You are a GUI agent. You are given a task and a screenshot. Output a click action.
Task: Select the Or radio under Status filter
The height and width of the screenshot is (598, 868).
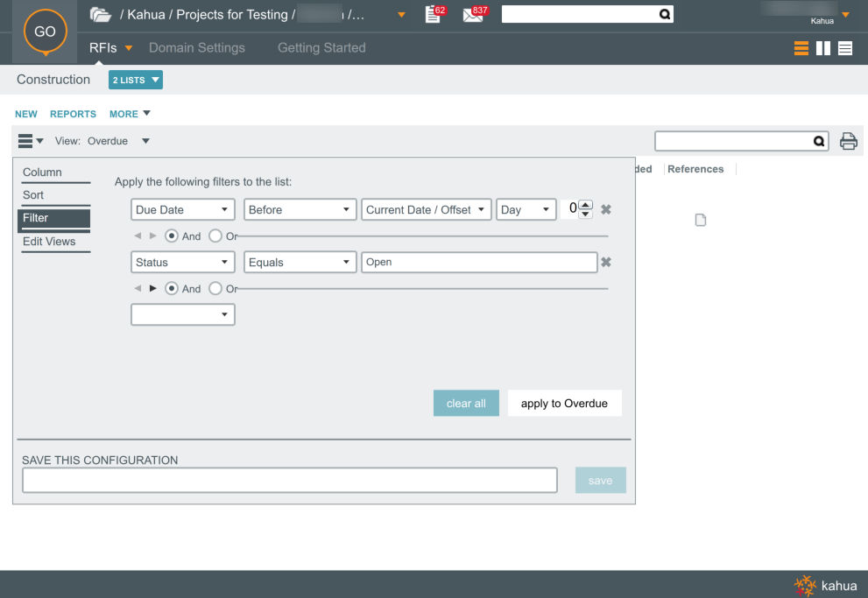pos(215,289)
